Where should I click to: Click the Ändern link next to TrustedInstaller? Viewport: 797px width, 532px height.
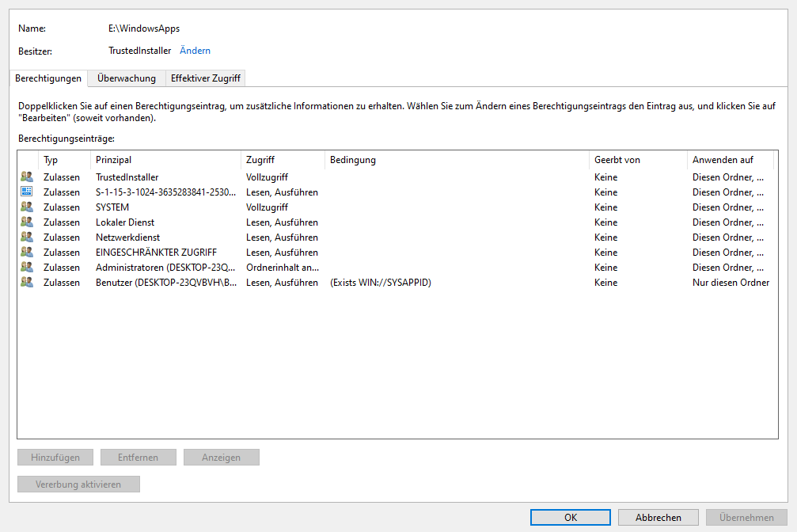click(x=195, y=50)
